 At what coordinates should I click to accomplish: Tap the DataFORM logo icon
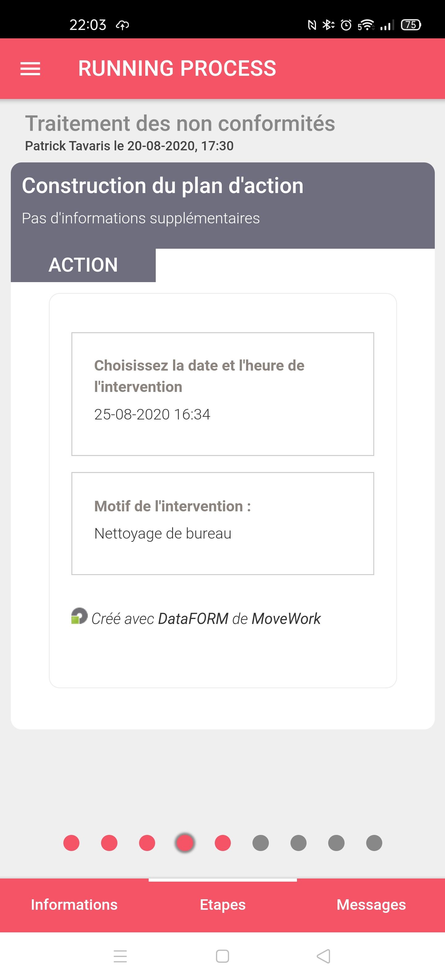coord(79,616)
